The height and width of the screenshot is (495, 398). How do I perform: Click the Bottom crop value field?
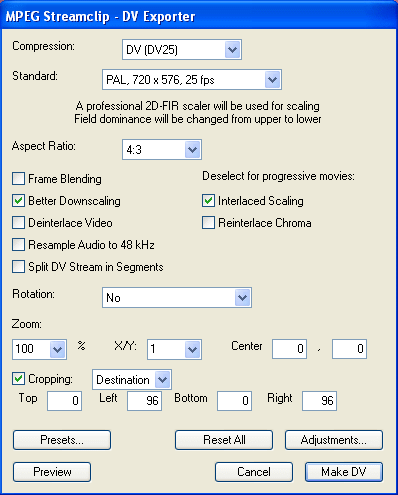point(234,401)
